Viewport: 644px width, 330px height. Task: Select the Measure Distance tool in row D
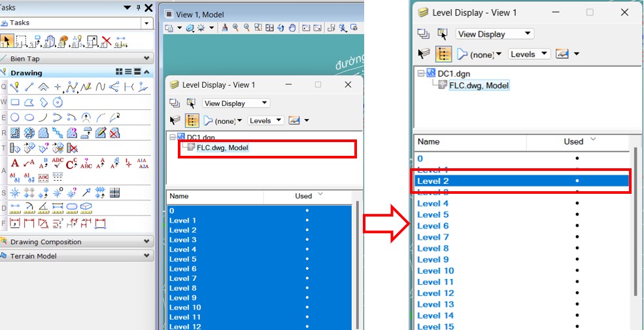(15, 208)
